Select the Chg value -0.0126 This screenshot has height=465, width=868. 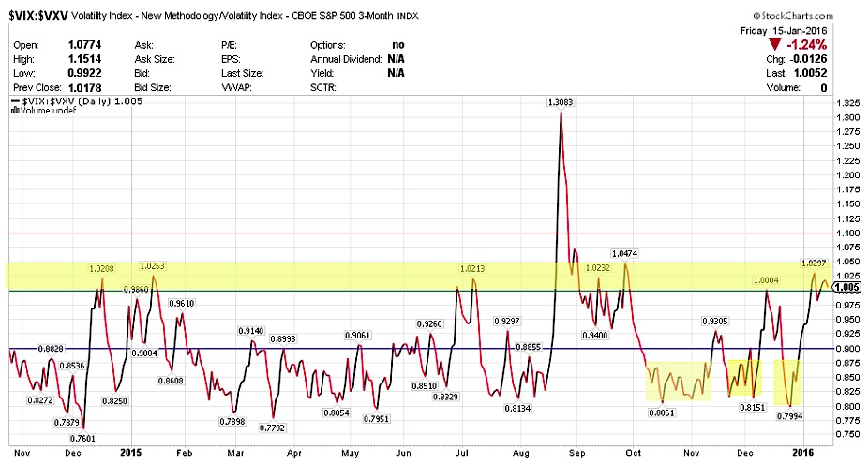click(x=807, y=59)
